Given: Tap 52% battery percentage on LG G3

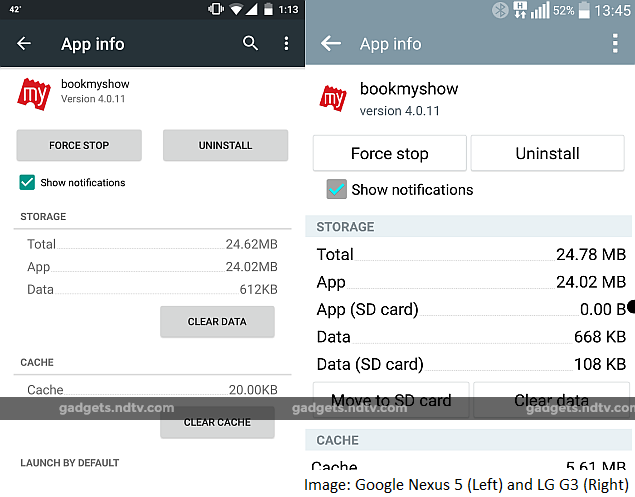Looking at the screenshot, I should coord(564,11).
